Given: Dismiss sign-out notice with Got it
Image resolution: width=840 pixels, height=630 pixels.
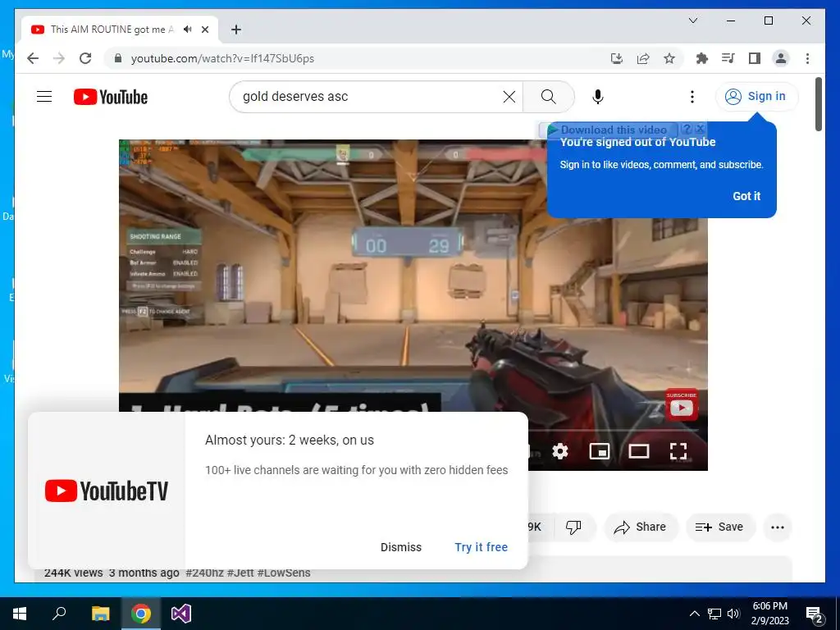Looking at the screenshot, I should 746,196.
